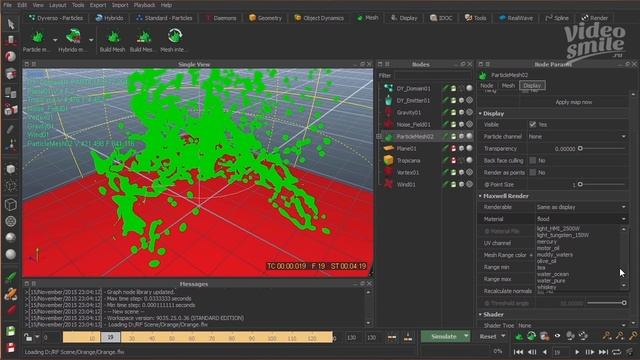
Task: Click the lock icon left of timeline
Action: click(28, 337)
